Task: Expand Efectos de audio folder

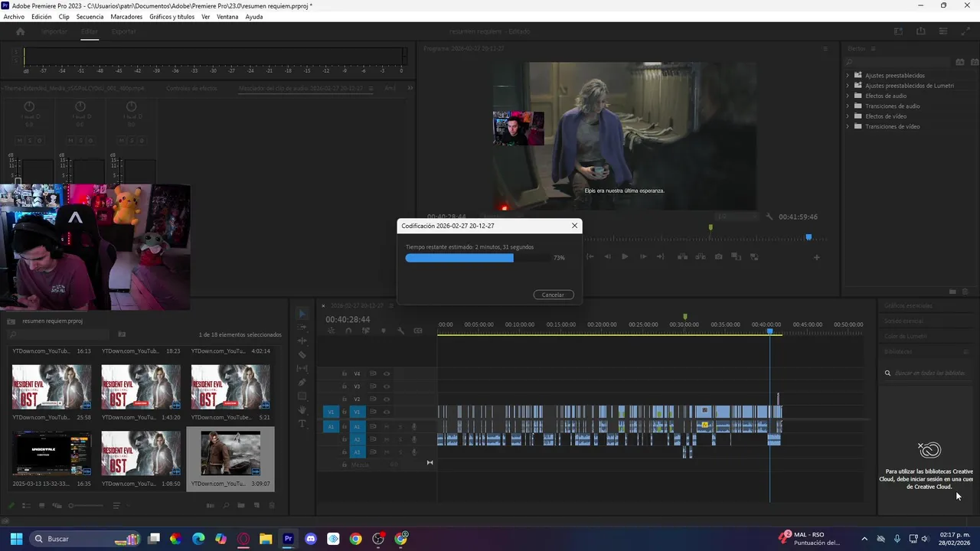Action: click(x=848, y=96)
